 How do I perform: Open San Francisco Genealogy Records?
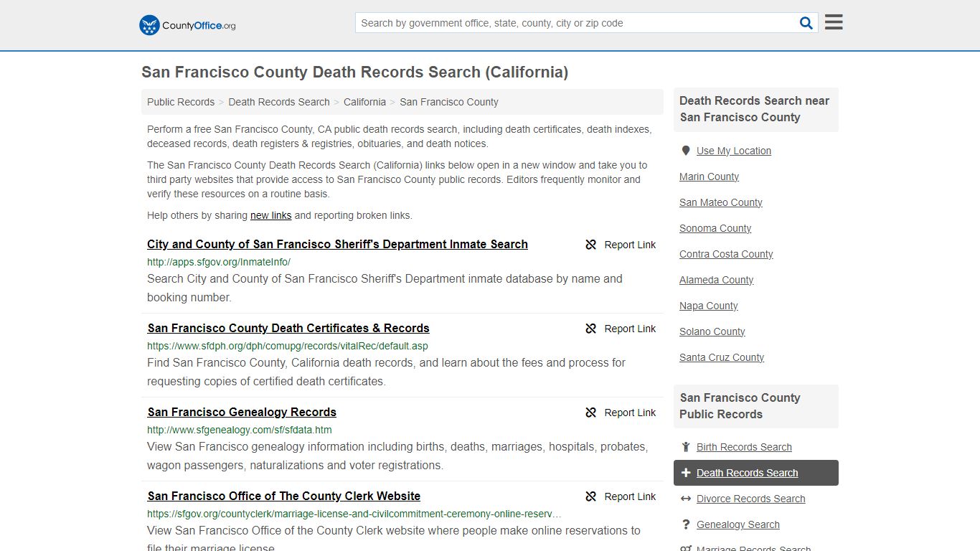tap(242, 412)
